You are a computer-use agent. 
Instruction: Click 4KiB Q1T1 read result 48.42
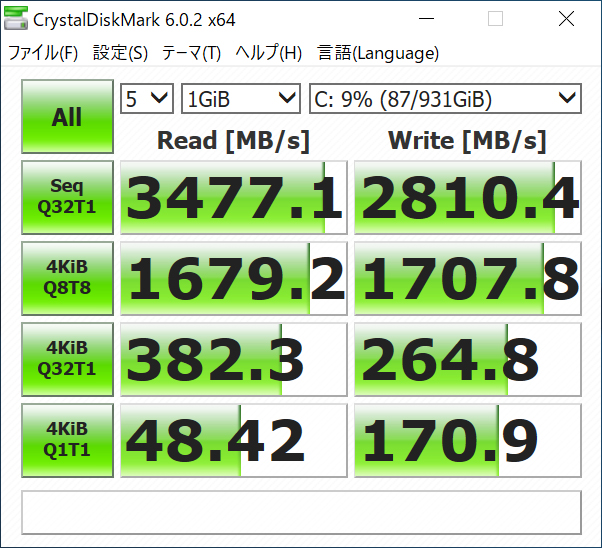coord(234,440)
